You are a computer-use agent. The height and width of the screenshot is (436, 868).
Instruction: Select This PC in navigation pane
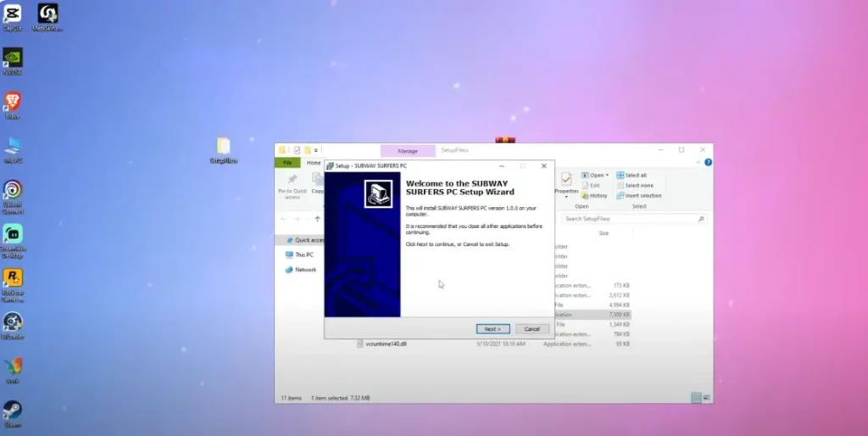[x=299, y=254]
